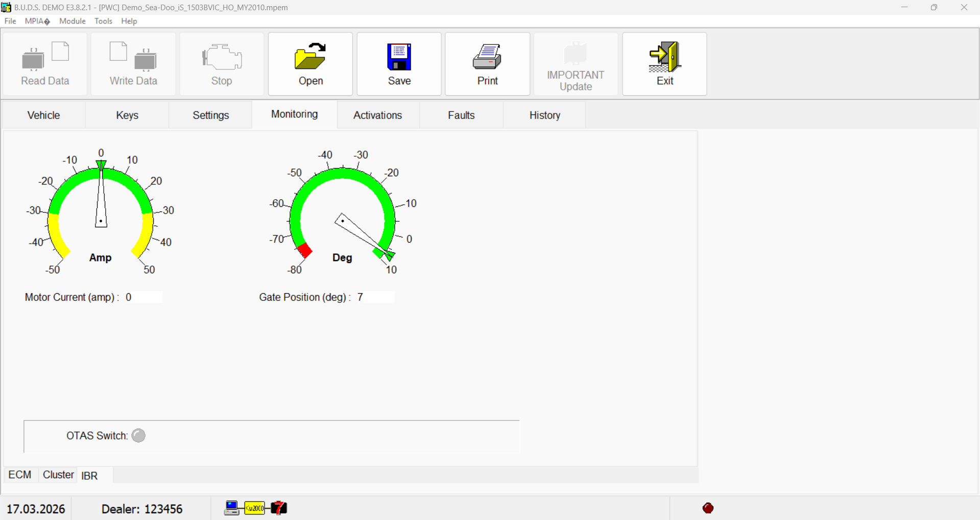Click the Read Data toolbar icon
The image size is (980, 520).
coord(45,57)
